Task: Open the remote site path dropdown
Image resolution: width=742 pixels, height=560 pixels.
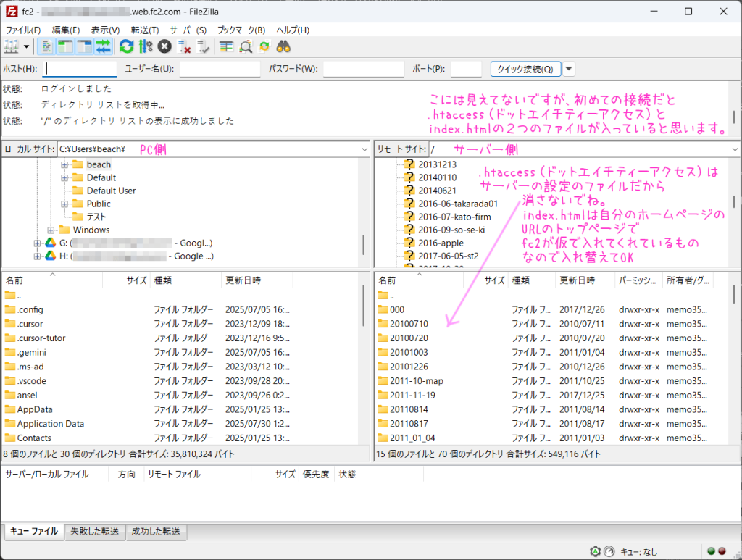Action: click(x=735, y=149)
